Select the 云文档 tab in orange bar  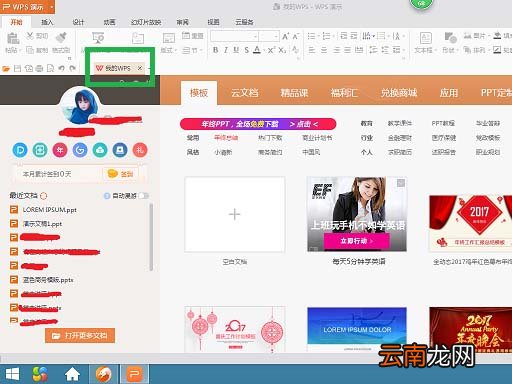coord(245,93)
